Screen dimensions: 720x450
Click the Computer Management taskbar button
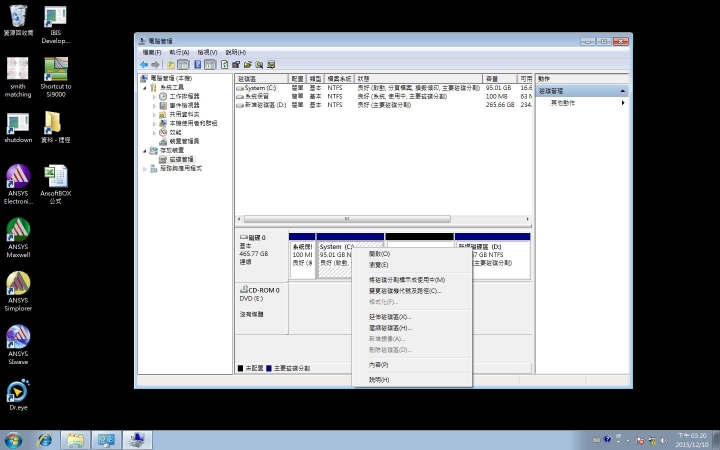coord(136,440)
